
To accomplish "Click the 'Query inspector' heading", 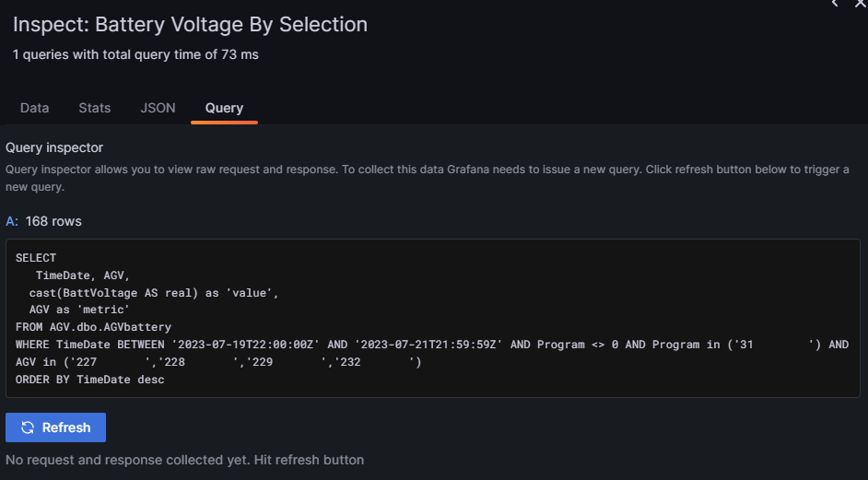I will coord(54,147).
